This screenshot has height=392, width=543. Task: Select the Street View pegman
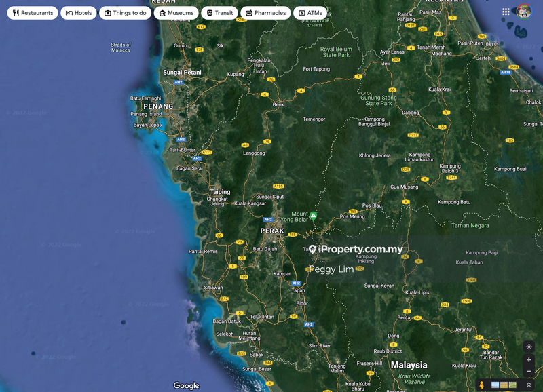tap(481, 385)
